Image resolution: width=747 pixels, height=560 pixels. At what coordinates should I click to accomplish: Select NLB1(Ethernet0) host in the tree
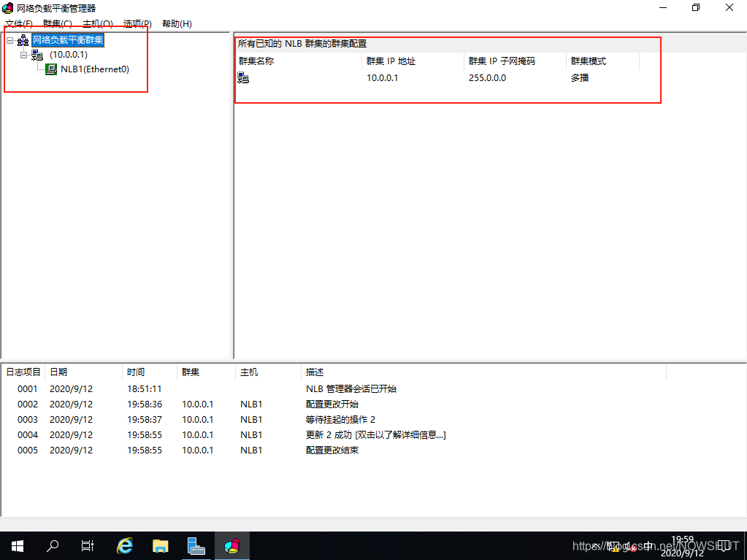click(x=94, y=69)
